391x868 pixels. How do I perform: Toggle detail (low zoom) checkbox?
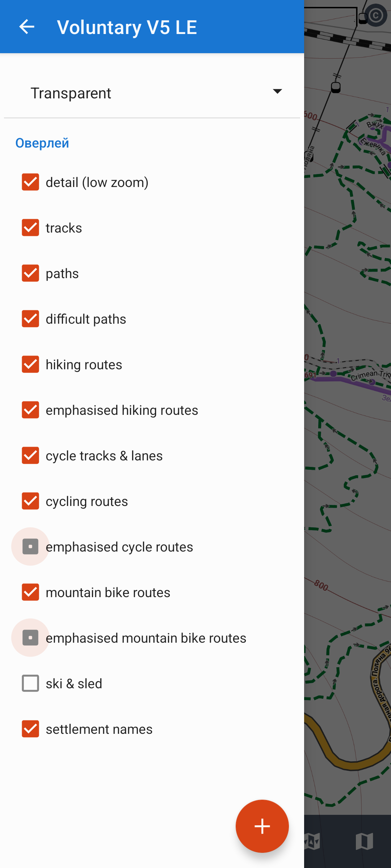30,182
